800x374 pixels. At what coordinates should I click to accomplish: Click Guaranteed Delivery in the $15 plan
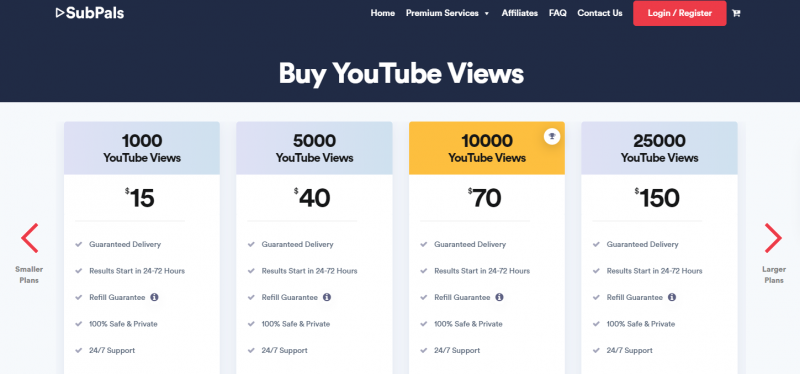pos(125,244)
